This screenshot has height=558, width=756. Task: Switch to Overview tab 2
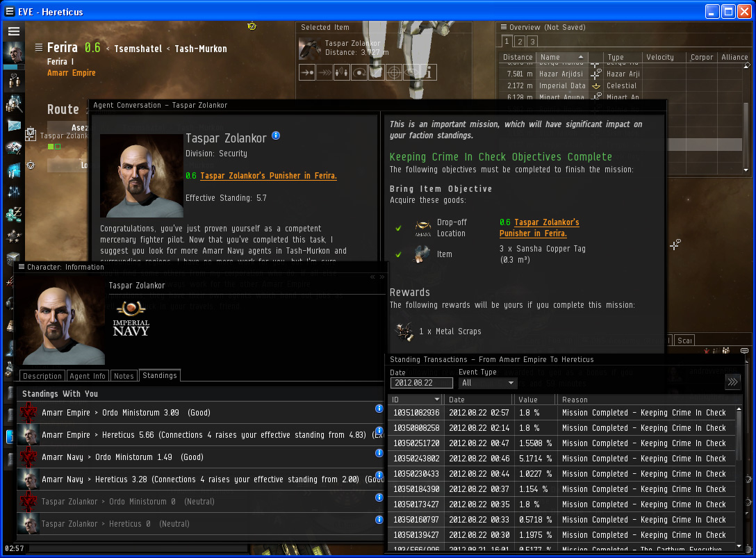click(520, 42)
